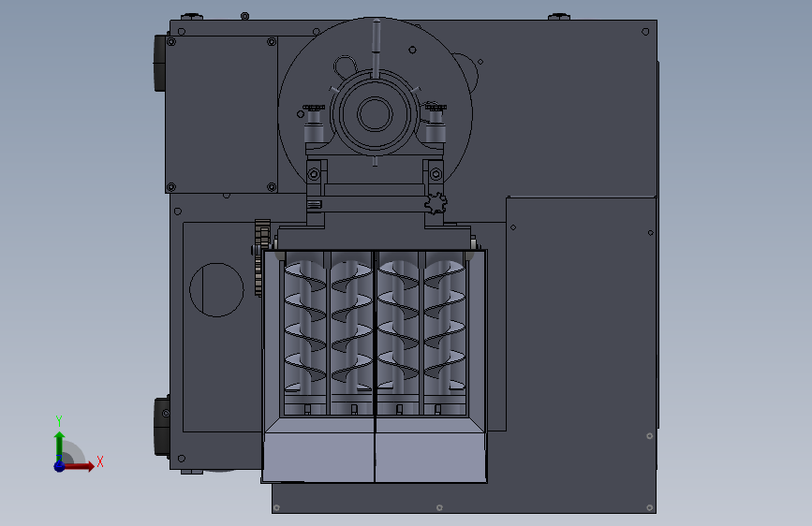Select the left half of the tray front face

318,457
